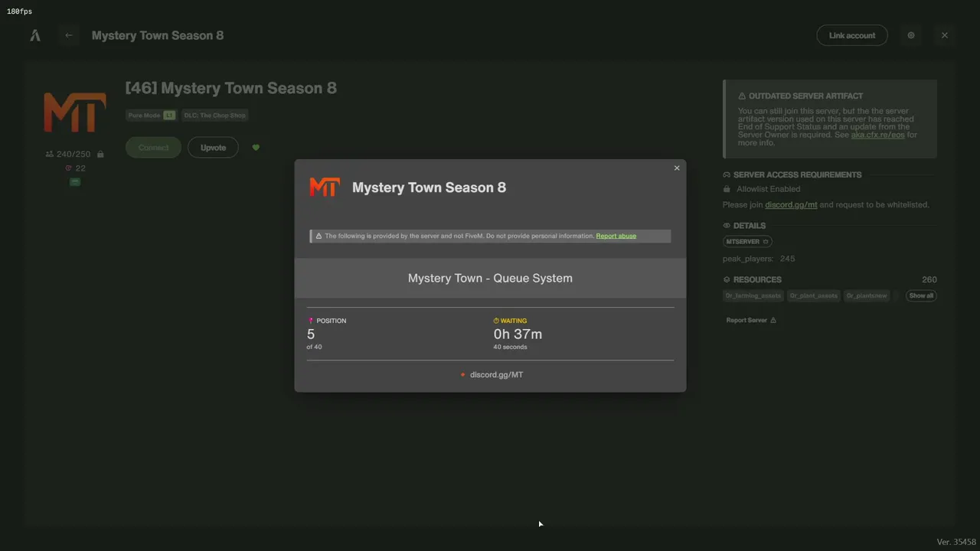Expand resources with Show all

(x=921, y=296)
